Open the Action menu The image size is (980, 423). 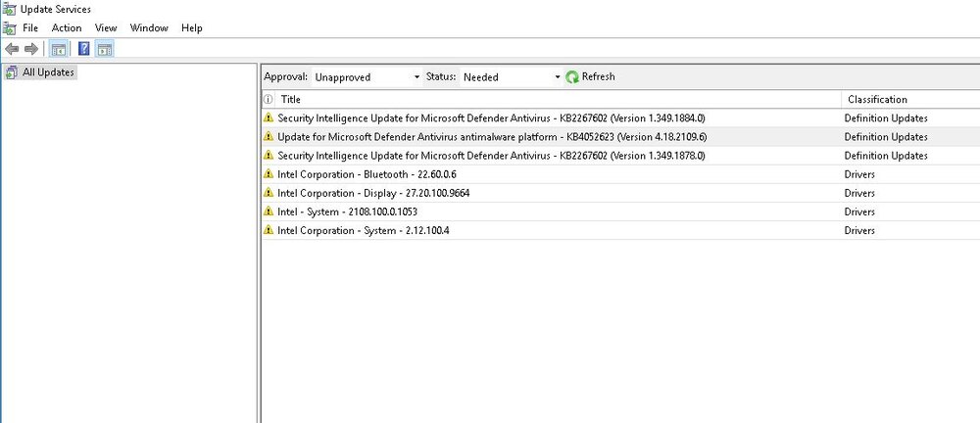[x=67, y=28]
